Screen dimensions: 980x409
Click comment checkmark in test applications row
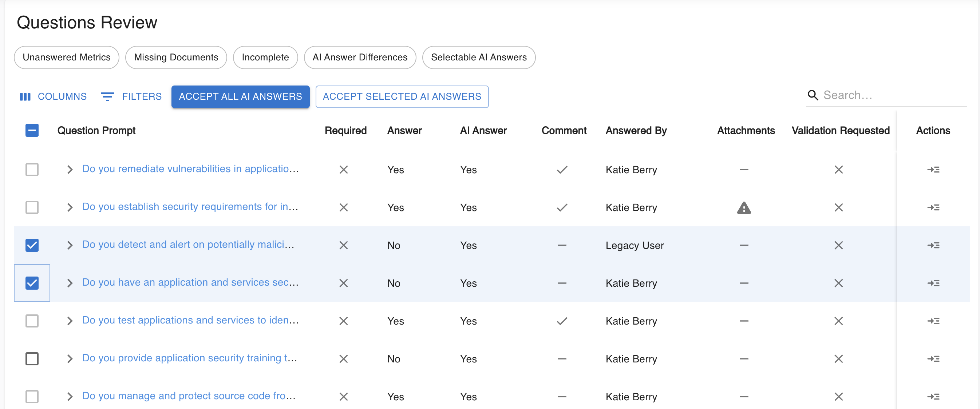coord(562,321)
